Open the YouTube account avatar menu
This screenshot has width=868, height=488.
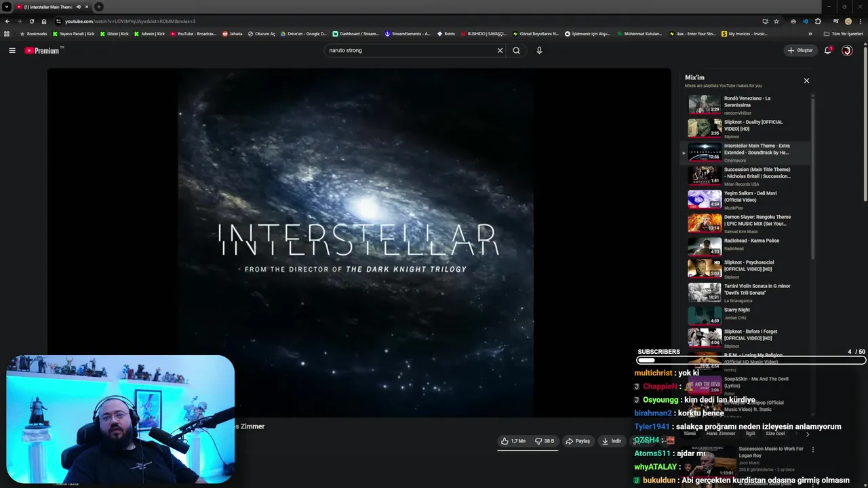point(847,50)
